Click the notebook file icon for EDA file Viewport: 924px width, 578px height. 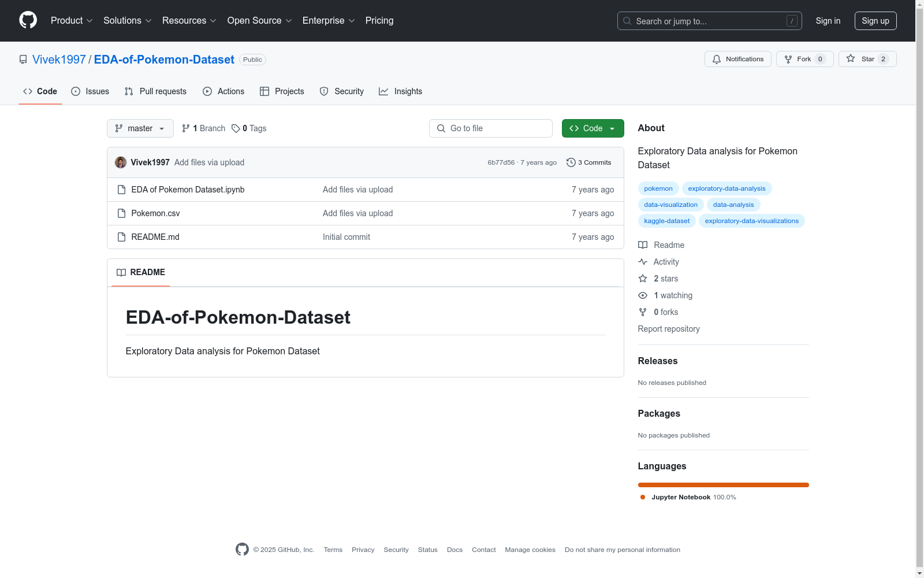tap(121, 190)
